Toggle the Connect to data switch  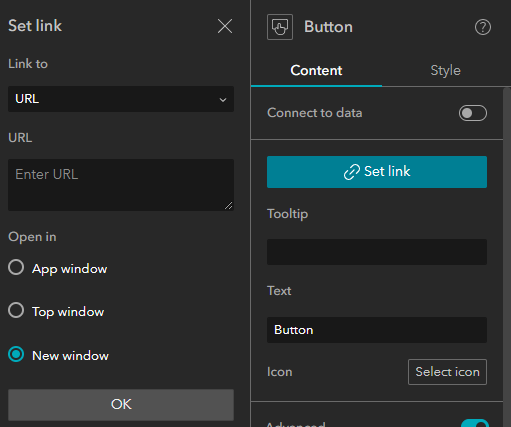tap(473, 113)
